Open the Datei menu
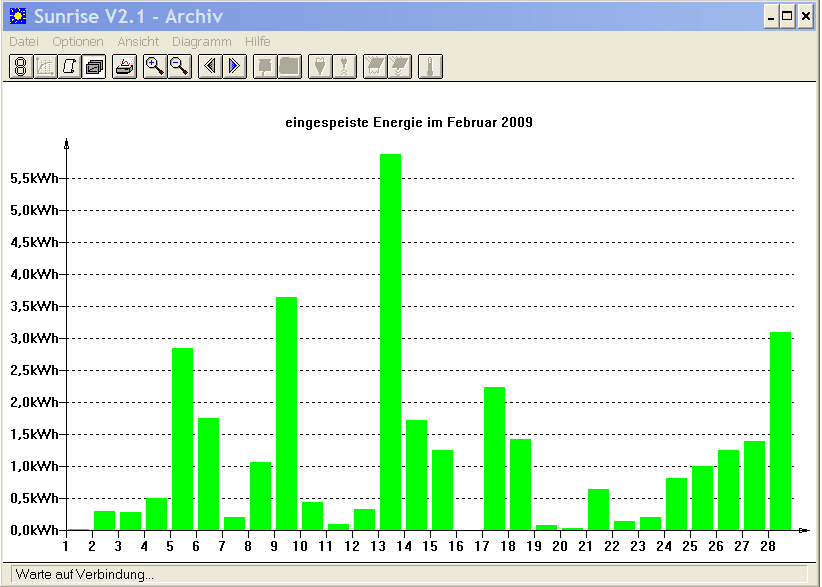822x587 pixels. tap(24, 41)
